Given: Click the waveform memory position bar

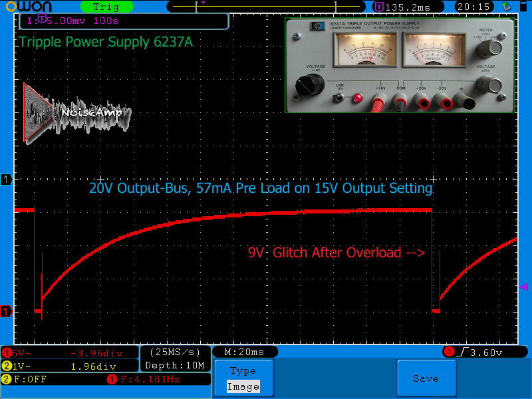Looking at the screenshot, I should [266, 7].
